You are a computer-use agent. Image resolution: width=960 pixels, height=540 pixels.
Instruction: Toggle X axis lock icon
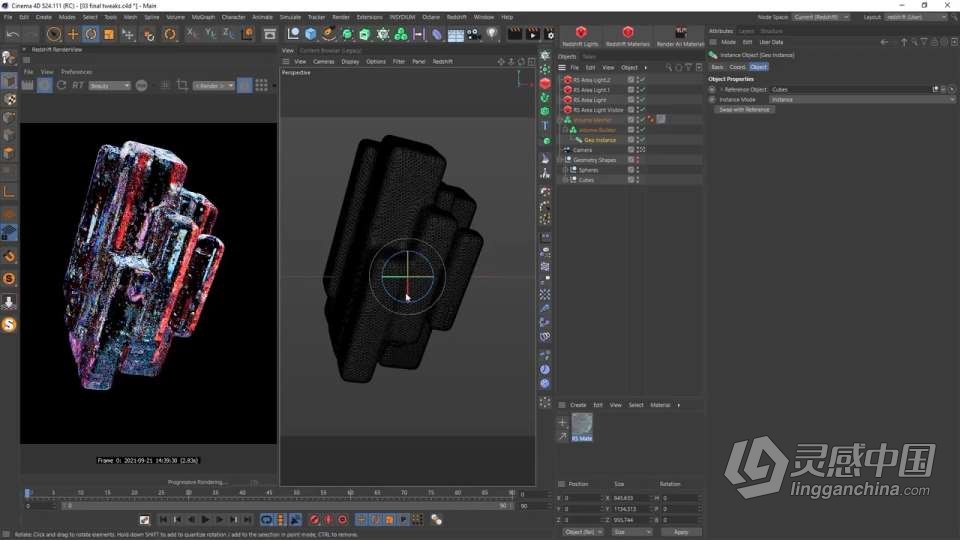pos(192,34)
